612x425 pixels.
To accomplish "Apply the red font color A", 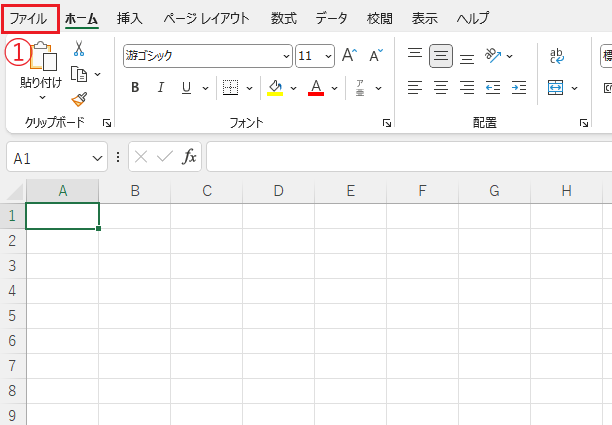I will pos(316,87).
